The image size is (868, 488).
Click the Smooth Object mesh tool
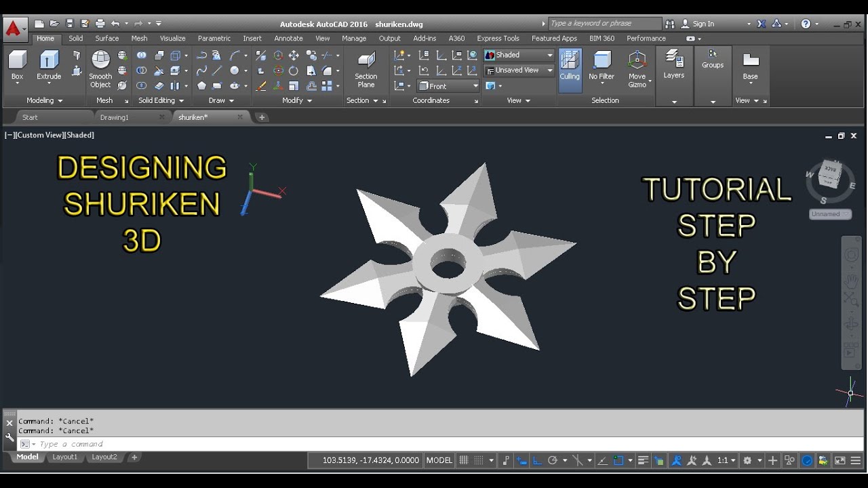tap(100, 70)
